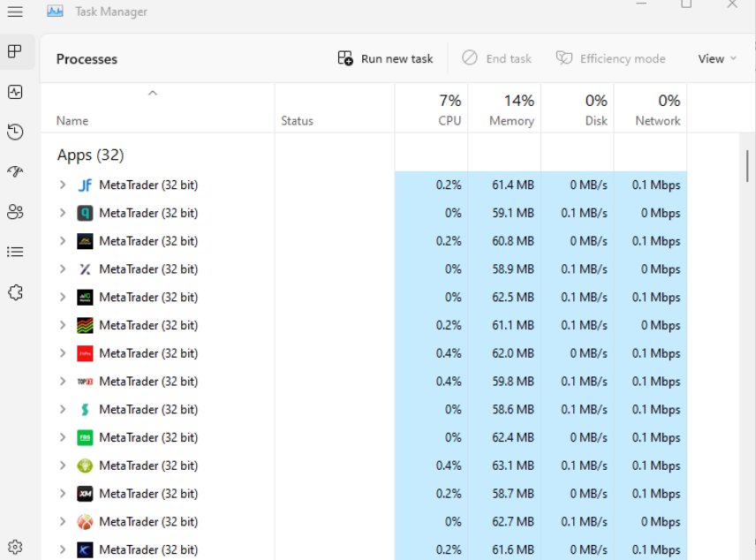Click the green globe MetaTrader app icon

pos(85,465)
